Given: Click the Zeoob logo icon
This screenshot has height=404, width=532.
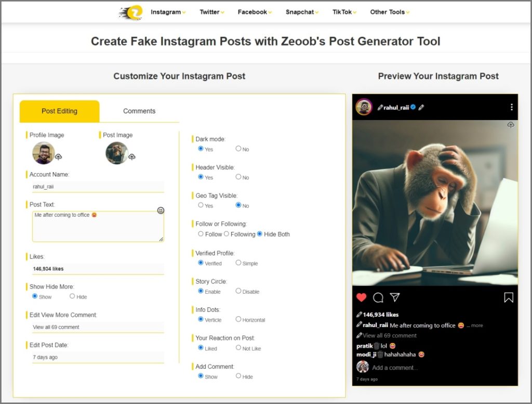Looking at the screenshot, I should [131, 12].
